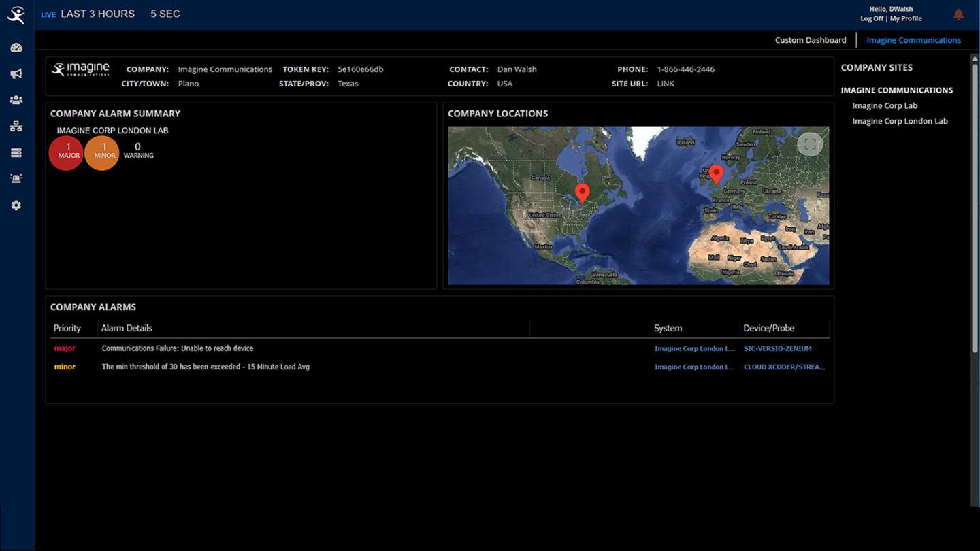Image resolution: width=980 pixels, height=551 pixels.
Task: Select Imagine Corp Lab in Company Sites
Action: [885, 105]
